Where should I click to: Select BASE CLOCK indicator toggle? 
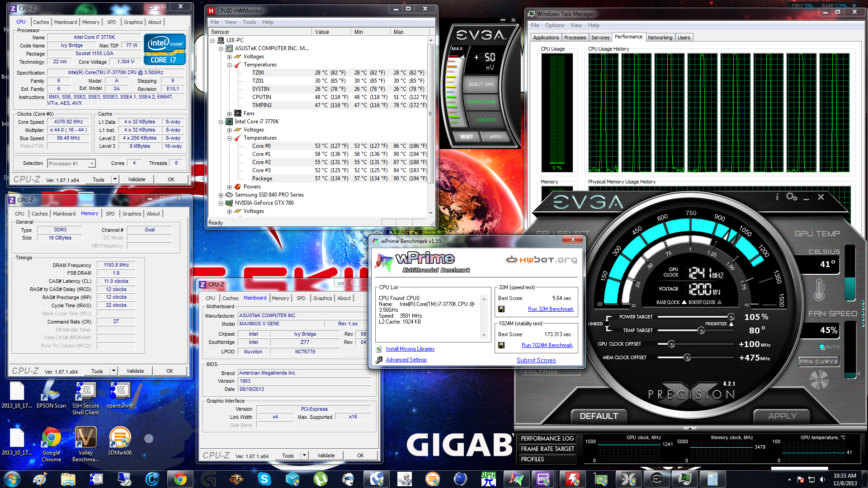[x=684, y=302]
